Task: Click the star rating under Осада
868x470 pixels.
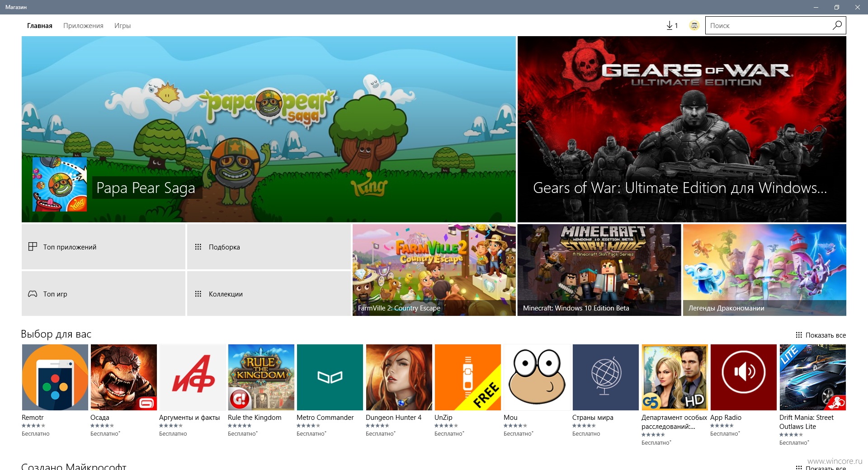Action: pos(102,426)
